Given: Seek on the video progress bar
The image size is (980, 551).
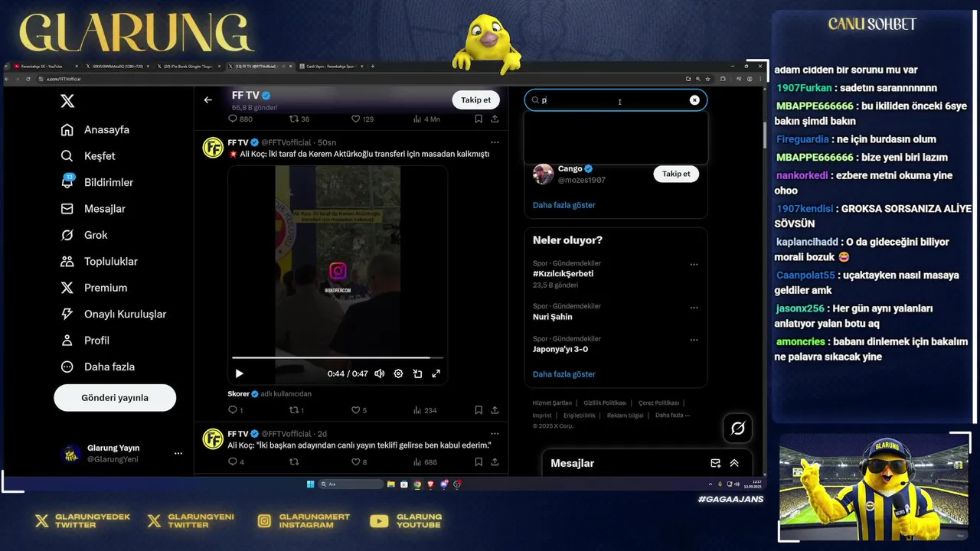Looking at the screenshot, I should point(337,357).
